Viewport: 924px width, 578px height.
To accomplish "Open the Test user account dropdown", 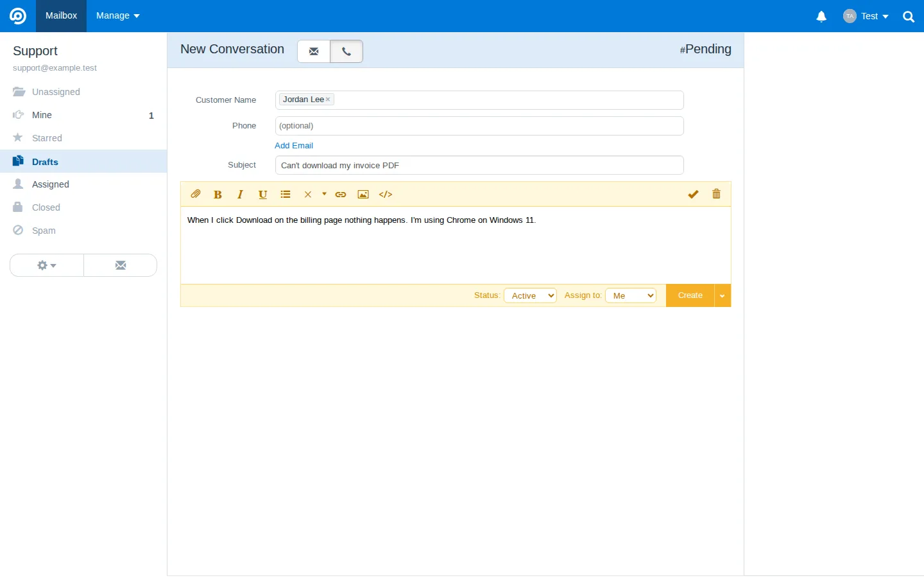I will click(x=866, y=16).
